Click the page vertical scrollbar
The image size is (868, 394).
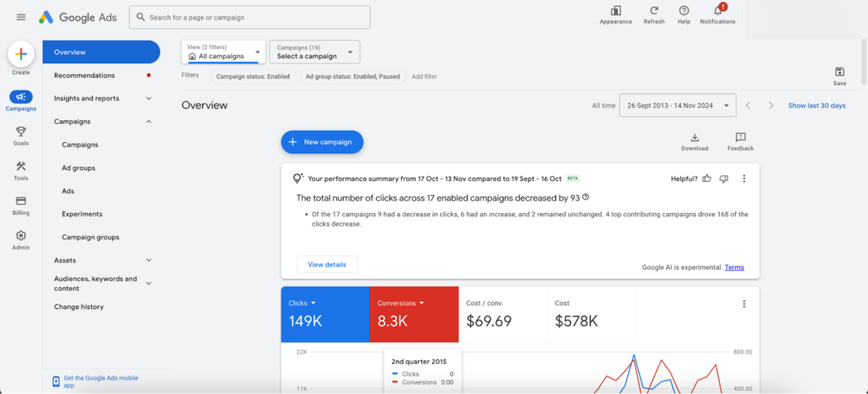click(x=864, y=62)
